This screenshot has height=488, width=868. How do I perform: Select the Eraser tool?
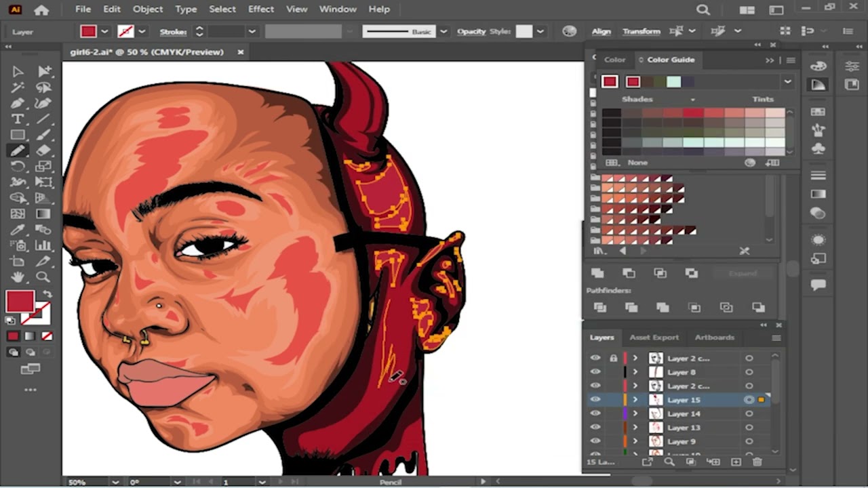pos(44,150)
